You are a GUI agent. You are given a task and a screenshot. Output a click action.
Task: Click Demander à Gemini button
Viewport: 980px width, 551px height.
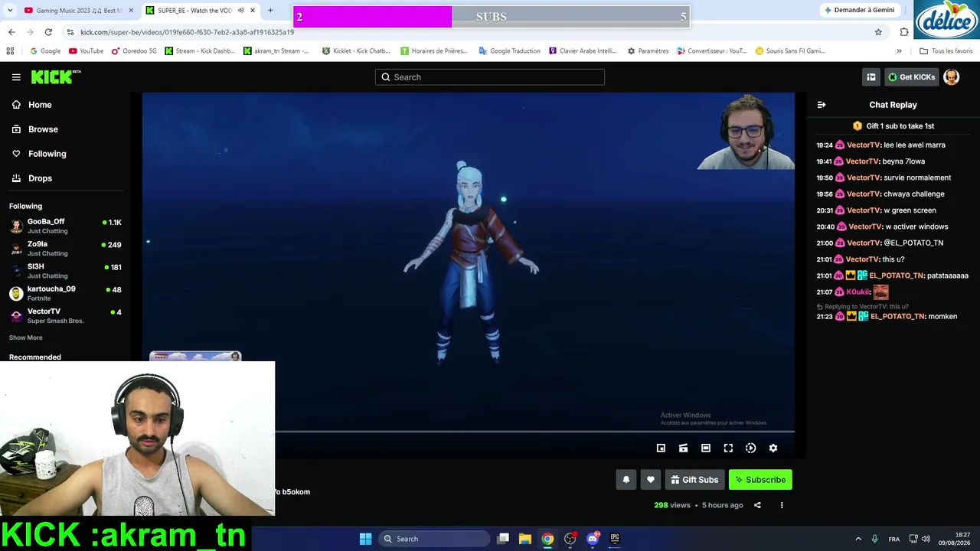tap(859, 10)
